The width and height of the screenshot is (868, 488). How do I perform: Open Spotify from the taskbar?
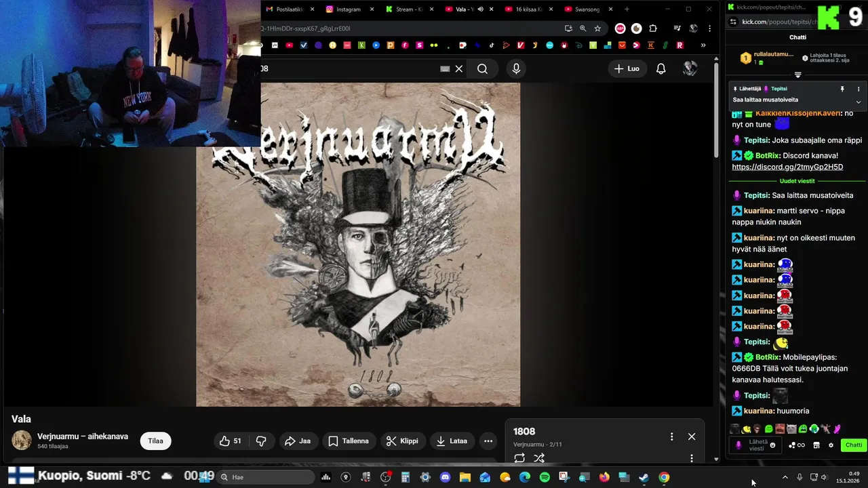[545, 477]
